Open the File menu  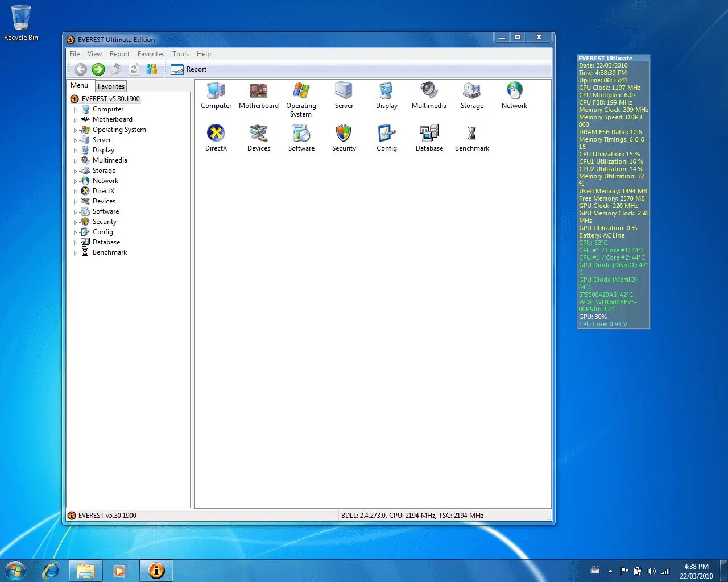point(75,54)
